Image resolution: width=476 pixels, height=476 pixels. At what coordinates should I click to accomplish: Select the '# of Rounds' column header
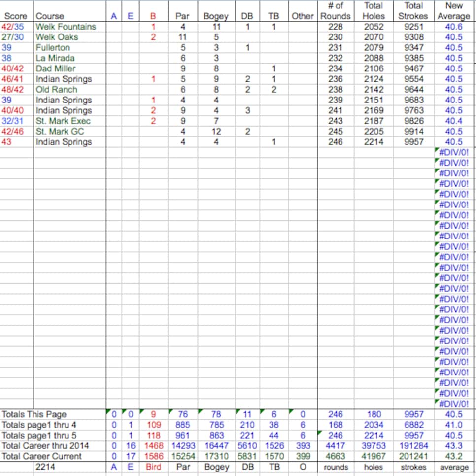pyautogui.click(x=336, y=11)
